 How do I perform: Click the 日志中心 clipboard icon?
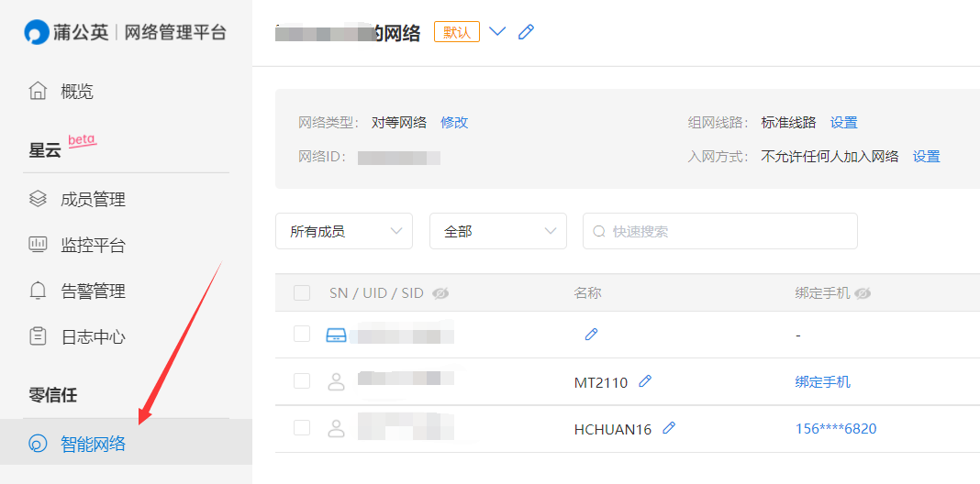click(39, 336)
